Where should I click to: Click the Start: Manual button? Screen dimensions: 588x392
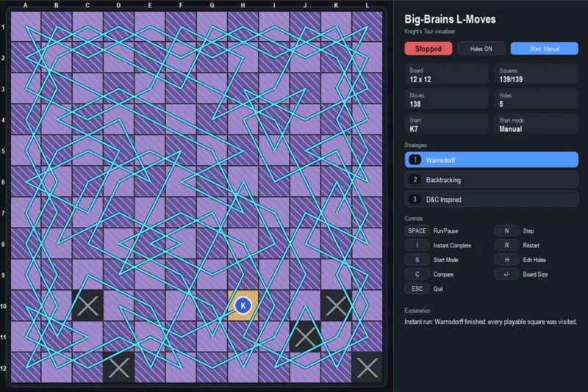point(544,48)
